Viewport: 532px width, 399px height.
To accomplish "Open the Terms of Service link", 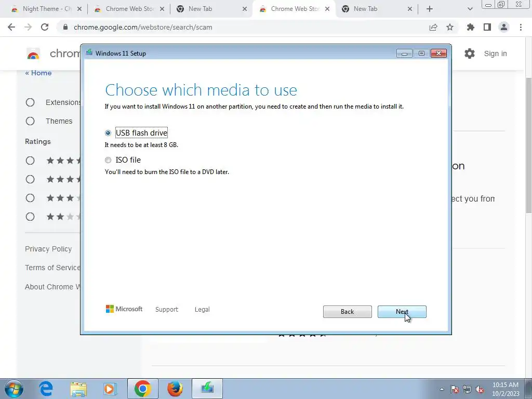I will pos(52,268).
